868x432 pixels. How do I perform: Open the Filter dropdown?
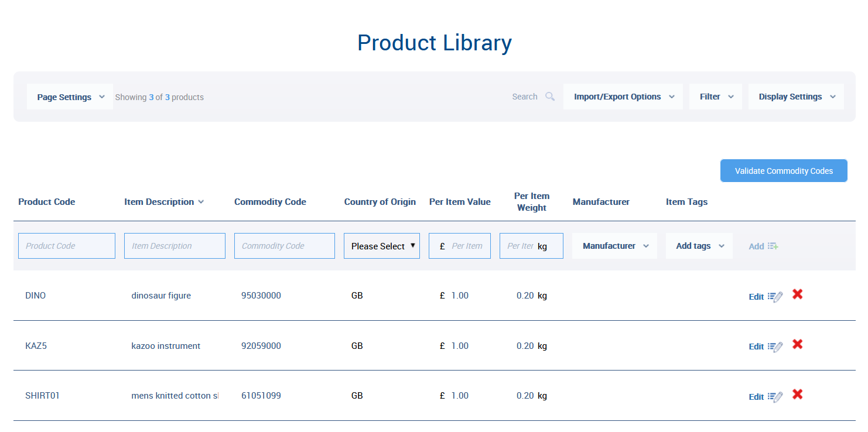[715, 96]
